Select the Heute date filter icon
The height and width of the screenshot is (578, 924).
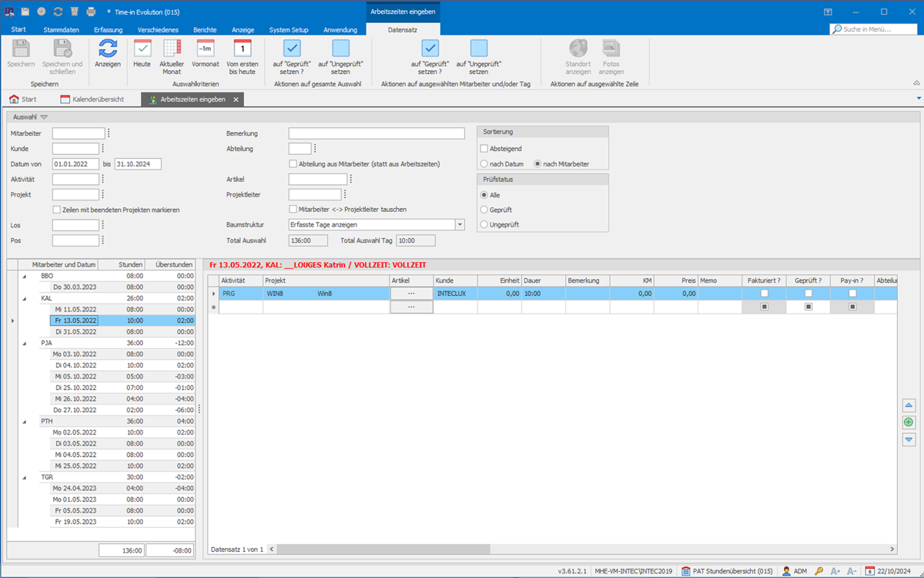click(x=142, y=50)
